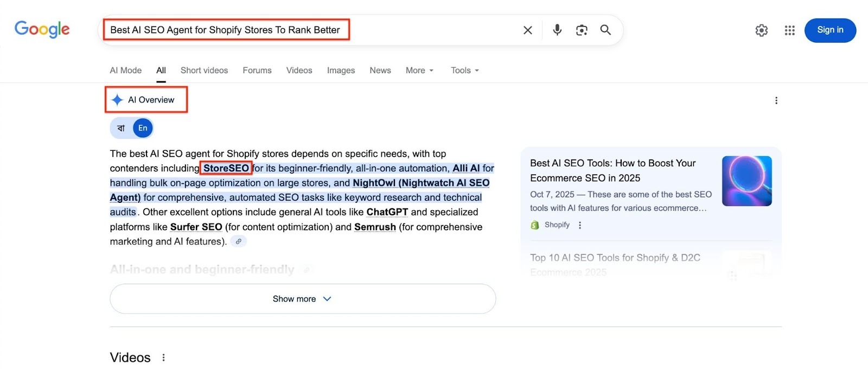Open AI Overview three-dot options menu
Viewport: 868px width, 371px height.
pos(776,100)
